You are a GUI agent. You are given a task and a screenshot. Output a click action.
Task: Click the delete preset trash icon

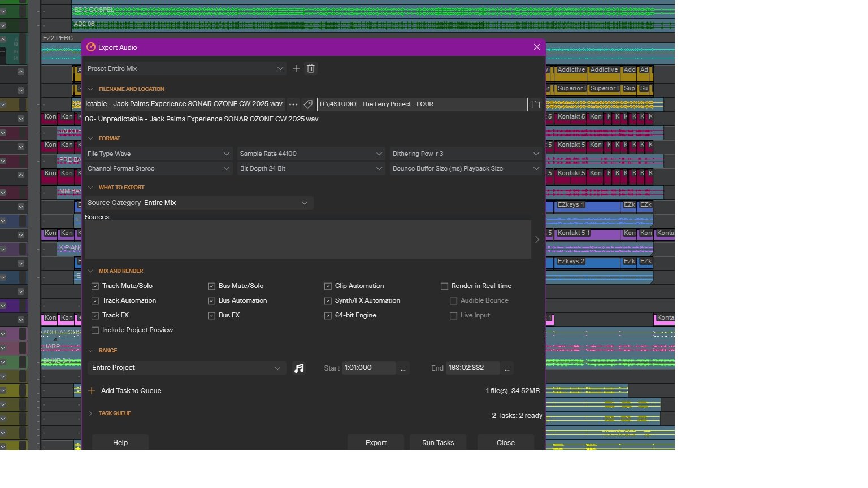point(311,68)
